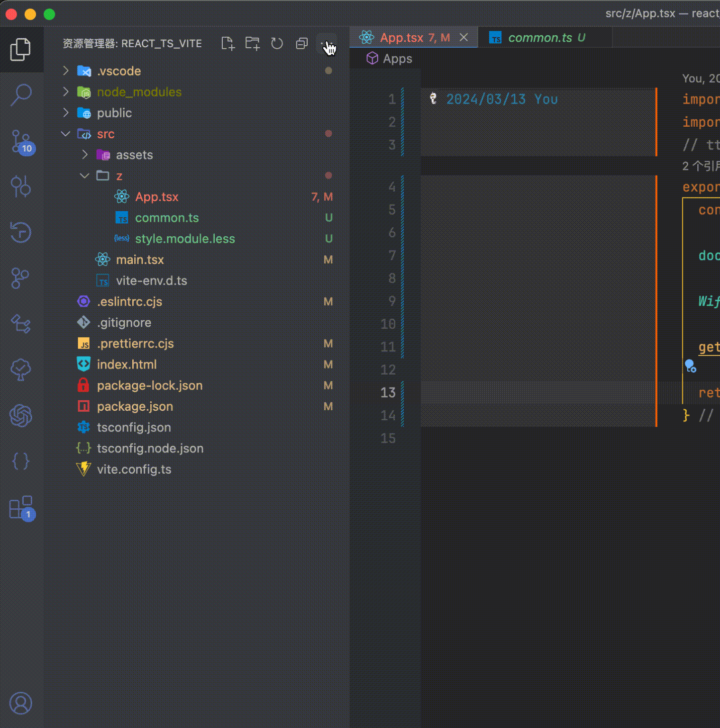Open the curly braces JSON icon
The image size is (720, 728).
(x=21, y=461)
